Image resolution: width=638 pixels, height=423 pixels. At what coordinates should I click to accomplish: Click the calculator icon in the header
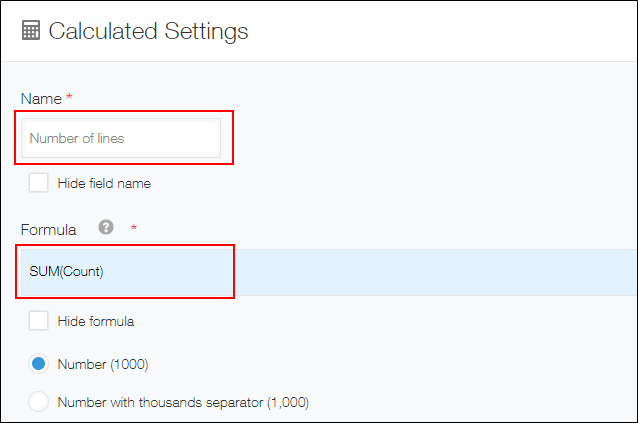(x=31, y=31)
